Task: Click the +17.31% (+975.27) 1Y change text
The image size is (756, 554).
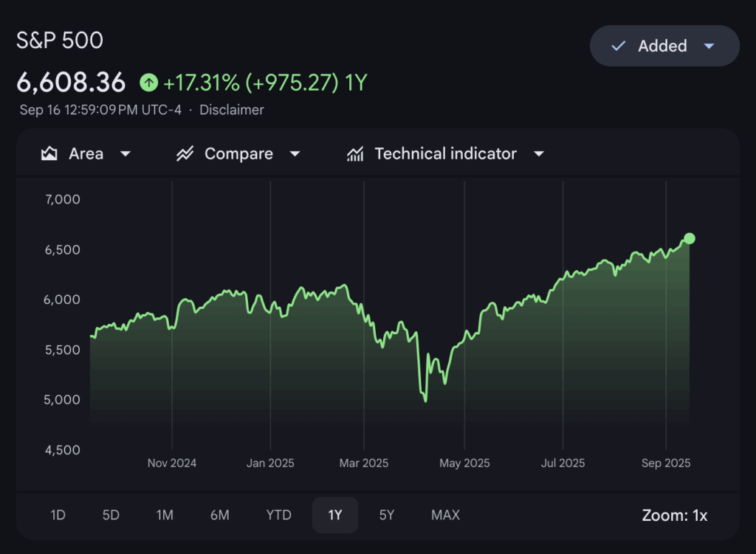Action: point(265,83)
